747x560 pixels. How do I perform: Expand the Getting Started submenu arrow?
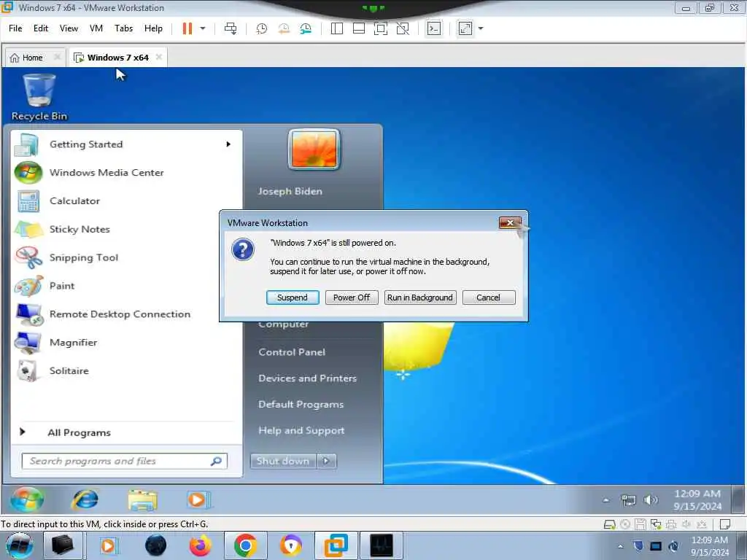(228, 144)
